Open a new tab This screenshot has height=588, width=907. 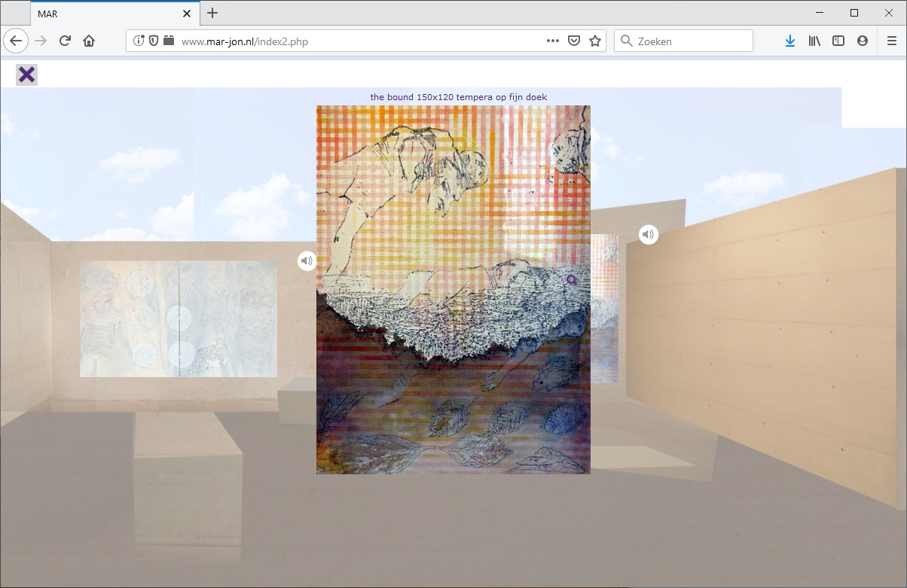point(212,13)
